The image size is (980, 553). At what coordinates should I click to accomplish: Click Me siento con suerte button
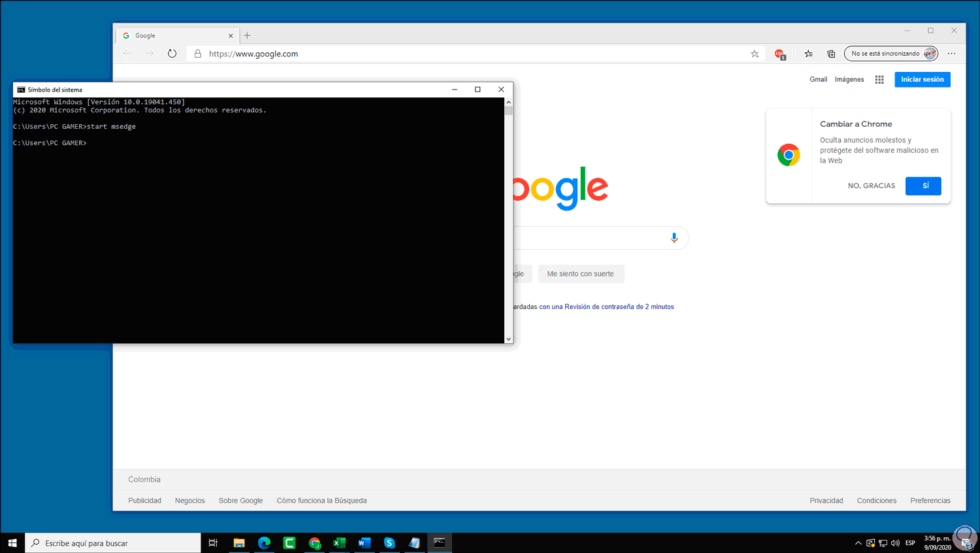point(581,274)
